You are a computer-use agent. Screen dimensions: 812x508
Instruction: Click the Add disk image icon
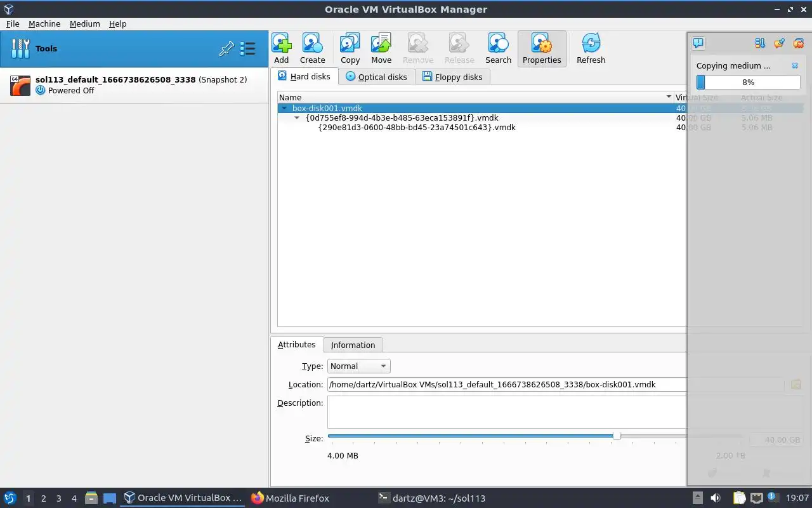(282, 43)
